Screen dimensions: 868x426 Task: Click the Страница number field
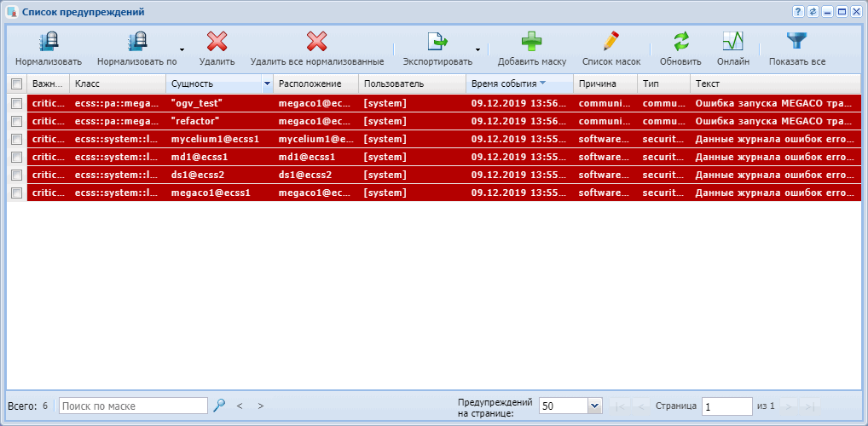(726, 406)
